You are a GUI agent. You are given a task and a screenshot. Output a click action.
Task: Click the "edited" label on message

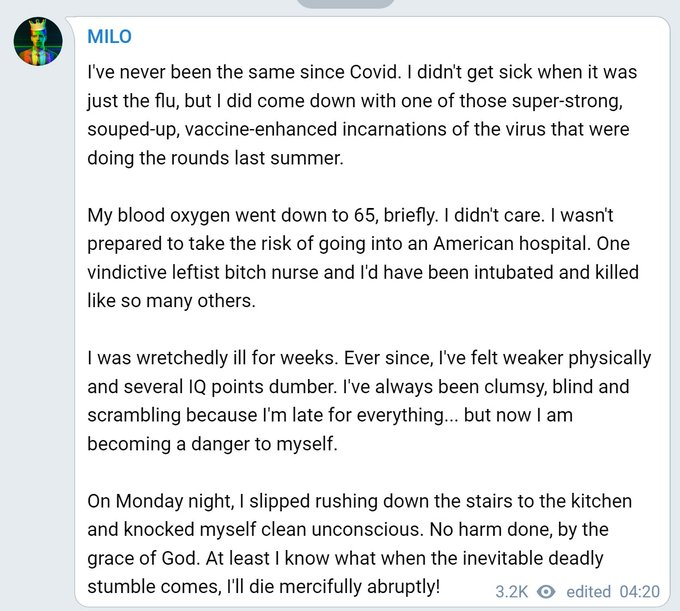pos(589,590)
